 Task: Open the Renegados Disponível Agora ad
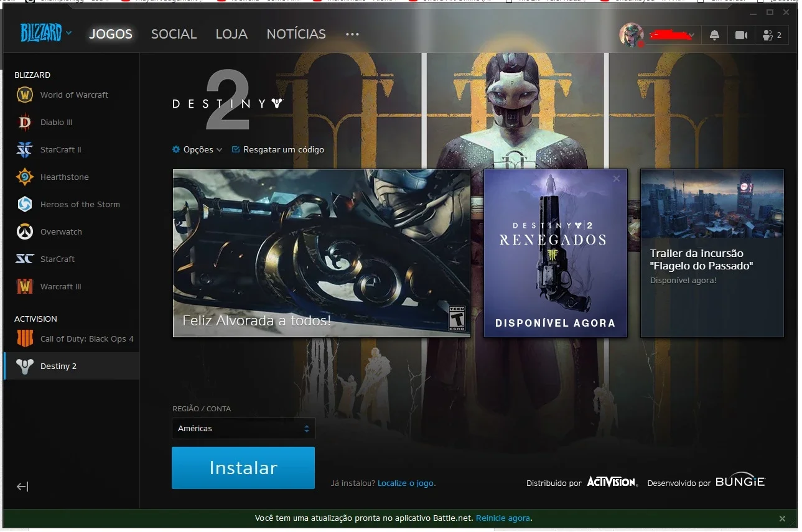point(556,253)
